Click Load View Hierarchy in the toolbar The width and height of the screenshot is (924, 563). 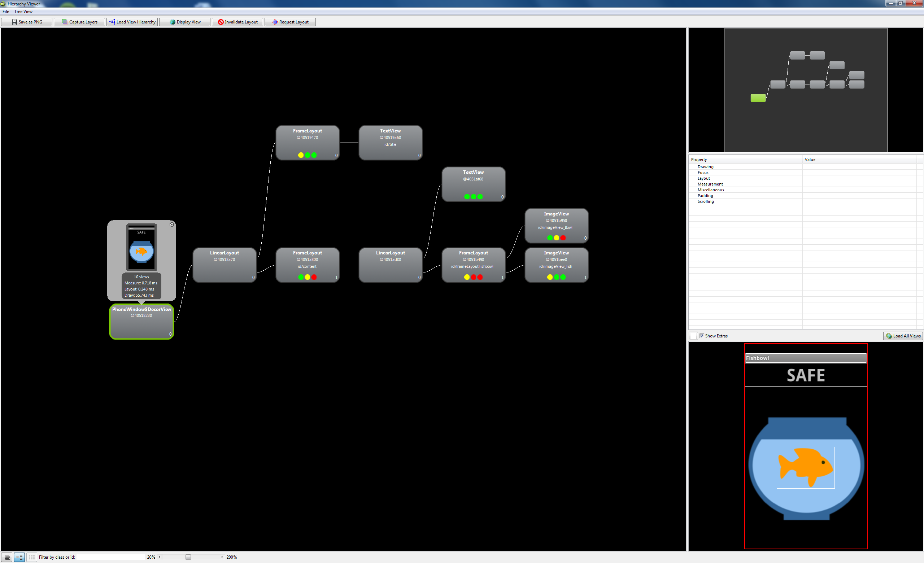tap(132, 22)
